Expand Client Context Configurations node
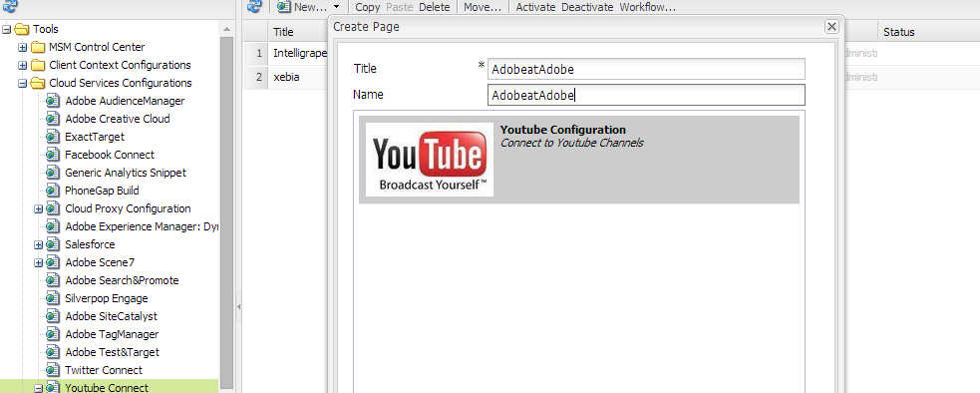 click(23, 65)
